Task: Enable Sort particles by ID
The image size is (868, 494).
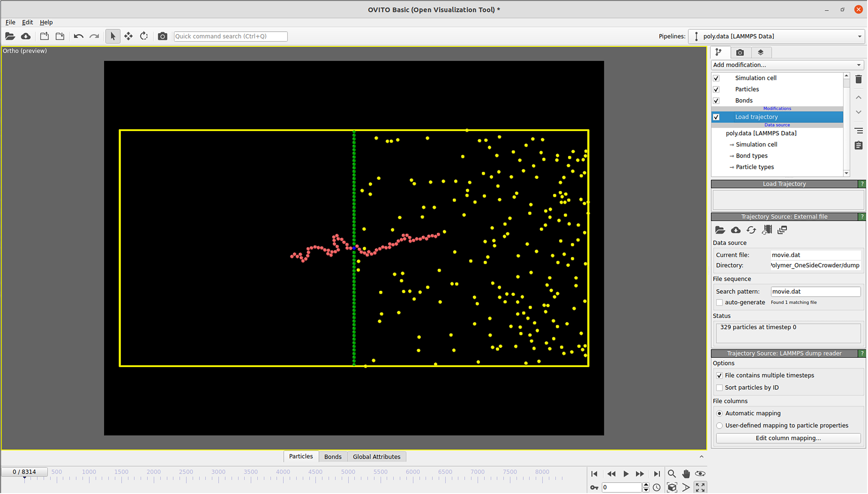Action: (719, 388)
